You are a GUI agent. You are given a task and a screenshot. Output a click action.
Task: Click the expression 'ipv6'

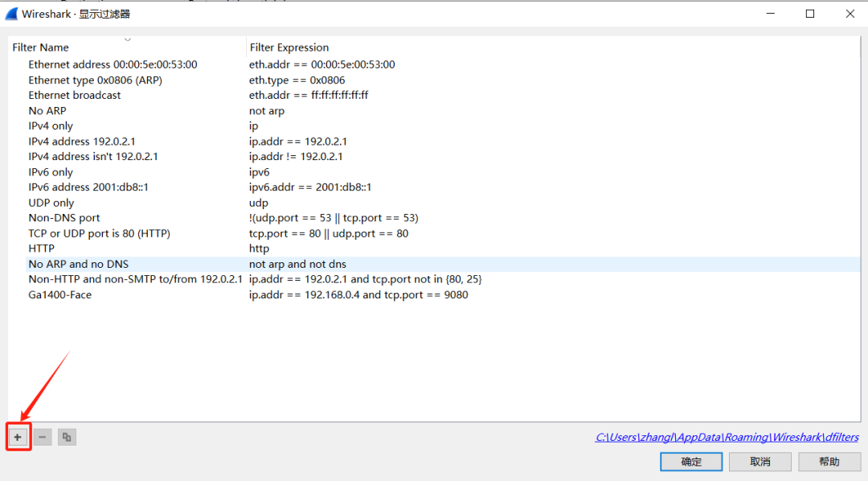click(x=259, y=172)
